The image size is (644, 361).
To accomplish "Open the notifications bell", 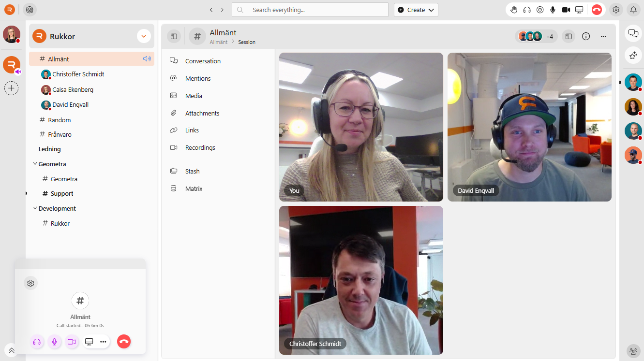I will pyautogui.click(x=633, y=10).
